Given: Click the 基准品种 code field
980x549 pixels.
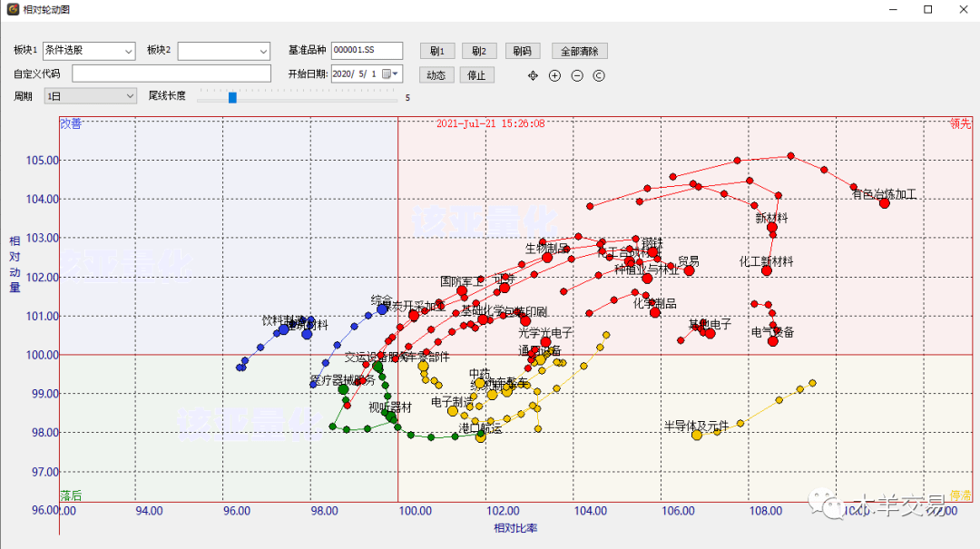Looking at the screenshot, I should click(x=367, y=51).
